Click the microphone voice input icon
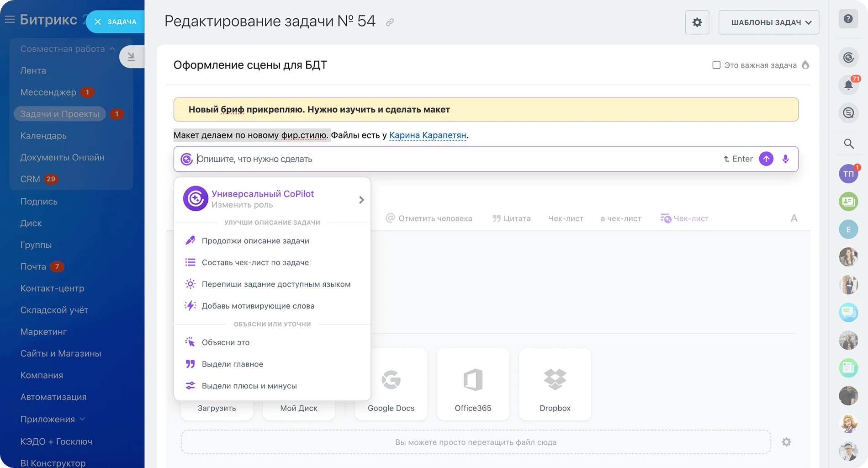868x468 pixels. (x=785, y=159)
